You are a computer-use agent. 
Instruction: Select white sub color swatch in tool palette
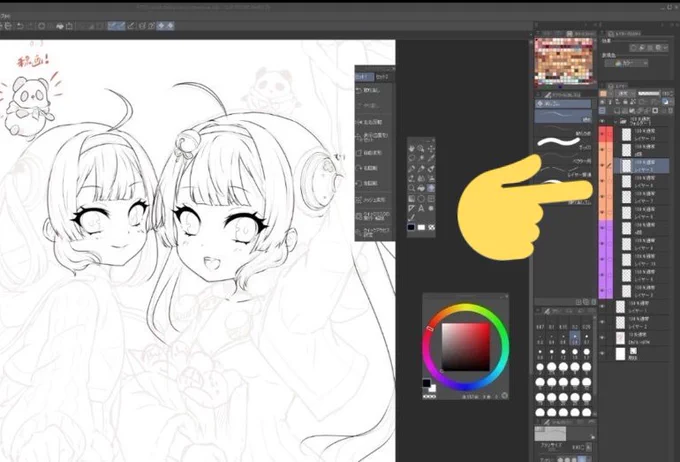pos(421,227)
